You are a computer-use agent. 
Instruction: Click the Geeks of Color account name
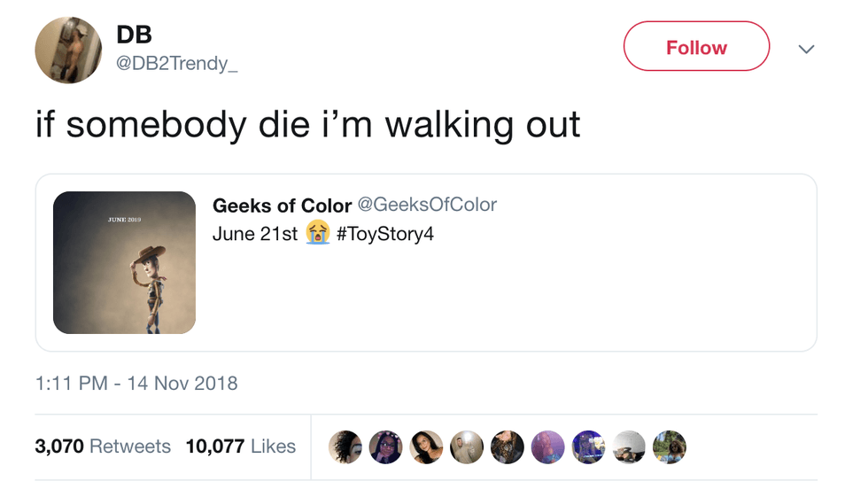282,206
